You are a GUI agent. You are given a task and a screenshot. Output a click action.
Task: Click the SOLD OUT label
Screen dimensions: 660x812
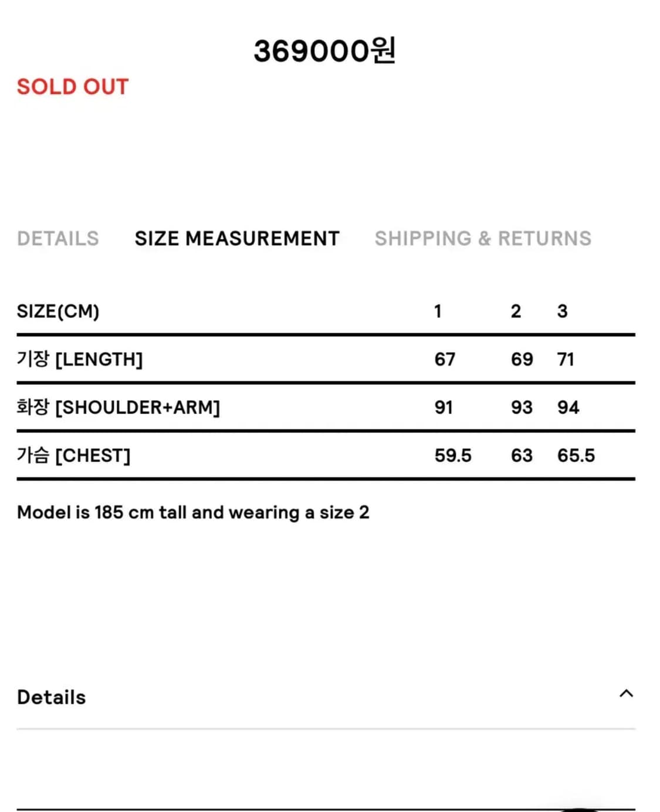tap(73, 87)
